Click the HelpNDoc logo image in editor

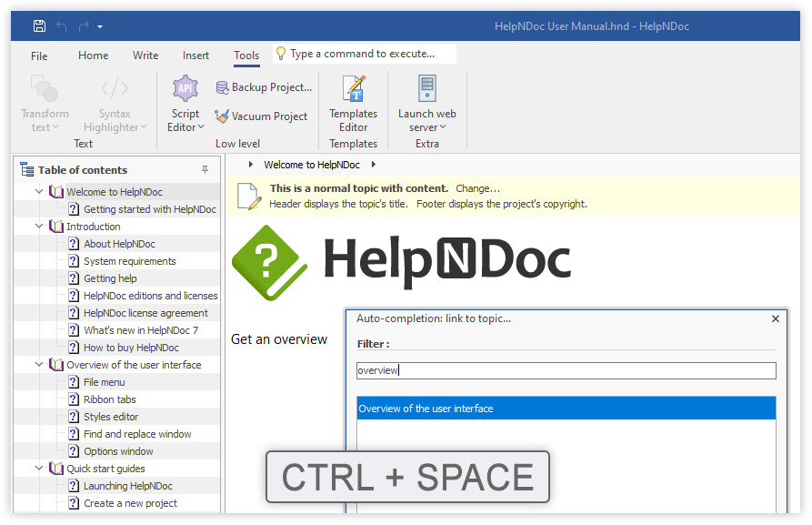tap(401, 262)
